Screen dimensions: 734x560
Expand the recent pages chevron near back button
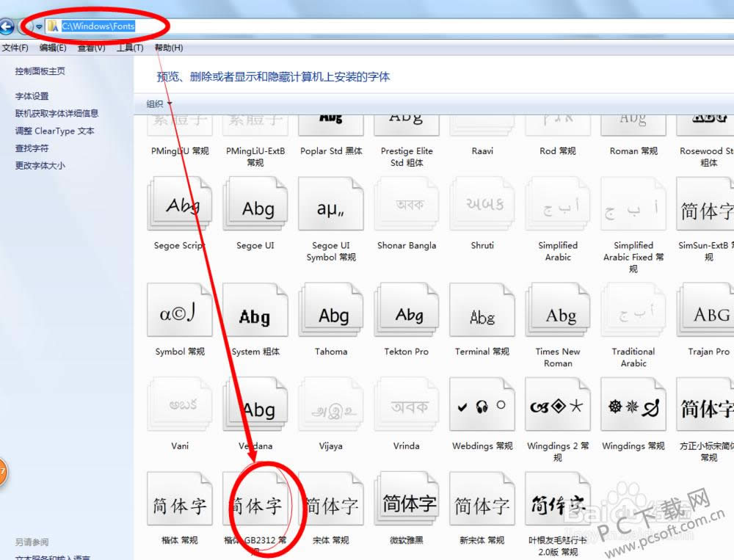[x=38, y=26]
